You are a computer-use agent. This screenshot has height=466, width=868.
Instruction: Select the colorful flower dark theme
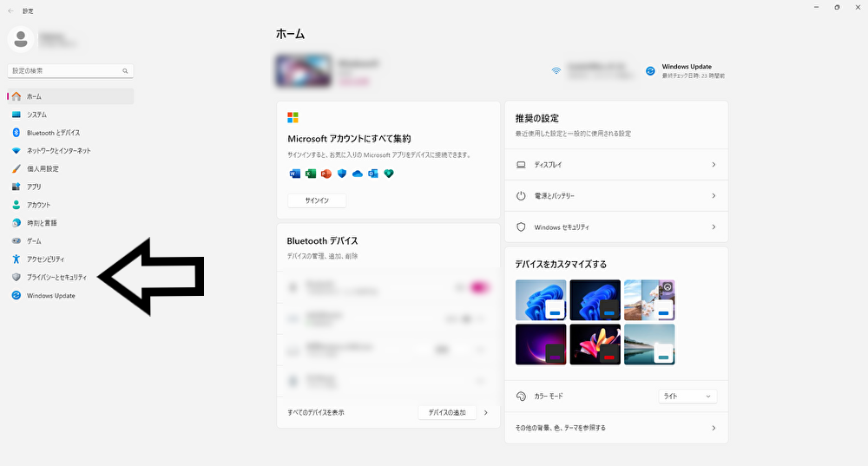(x=595, y=345)
